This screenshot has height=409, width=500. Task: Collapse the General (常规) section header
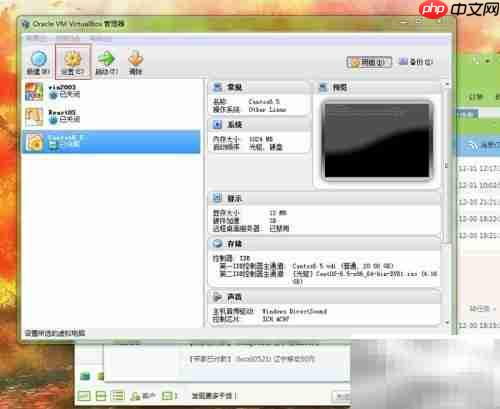[259, 87]
